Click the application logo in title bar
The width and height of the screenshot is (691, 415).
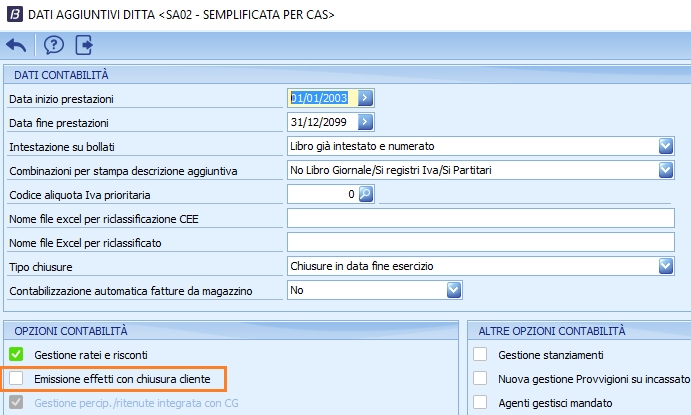click(12, 14)
